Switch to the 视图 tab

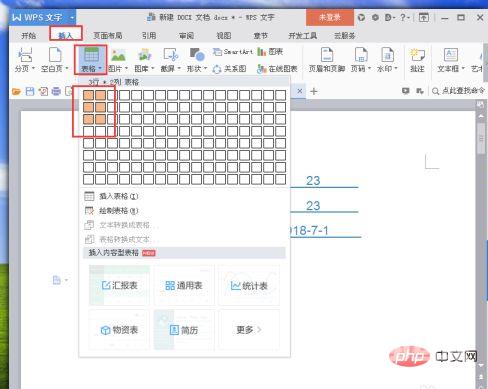[x=224, y=35]
